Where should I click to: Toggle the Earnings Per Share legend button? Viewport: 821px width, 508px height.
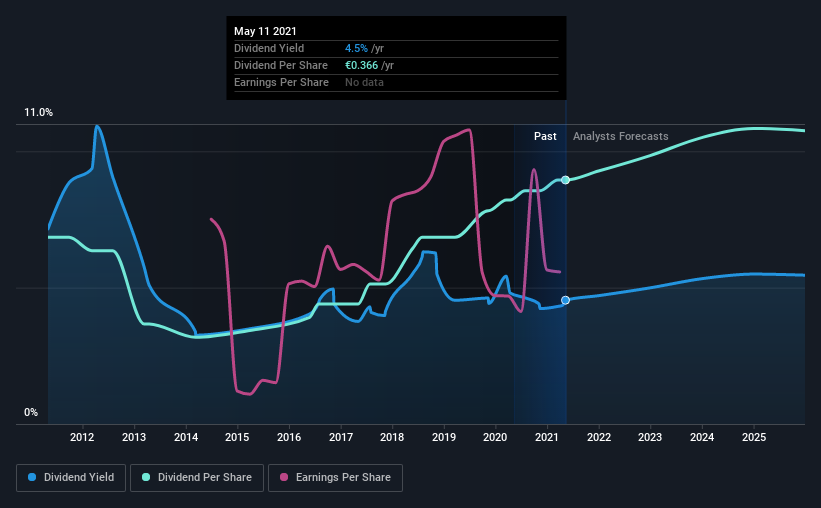336,478
